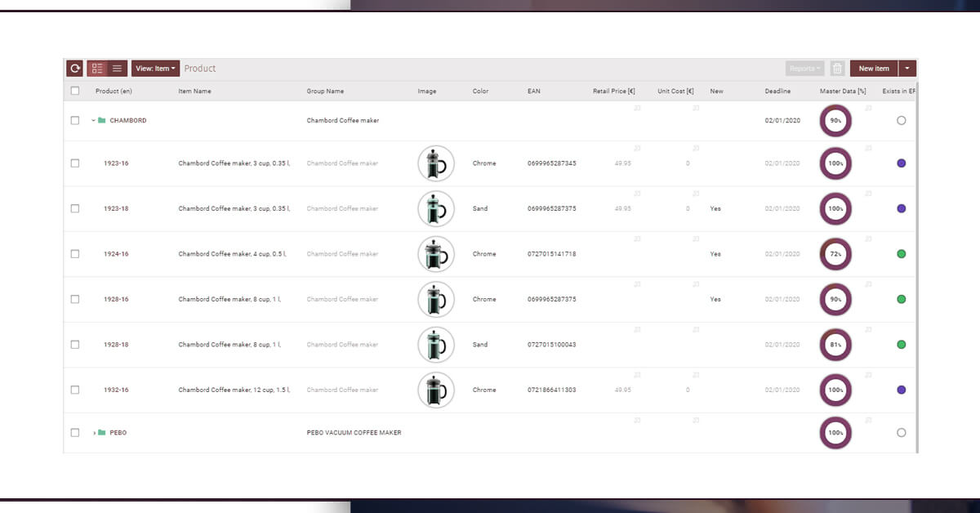
Task: Click group name 'PEBO VACUUM COFFEE MAKER'
Action: click(354, 432)
